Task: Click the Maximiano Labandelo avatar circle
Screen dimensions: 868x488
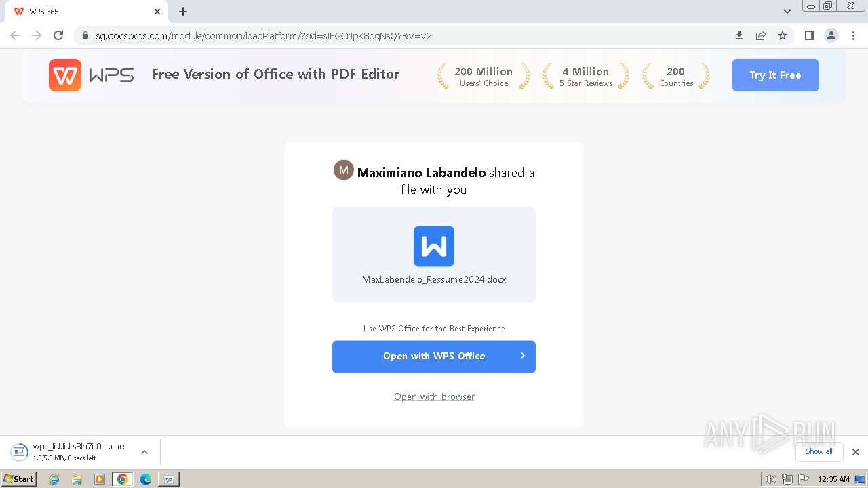Action: pyautogui.click(x=344, y=170)
